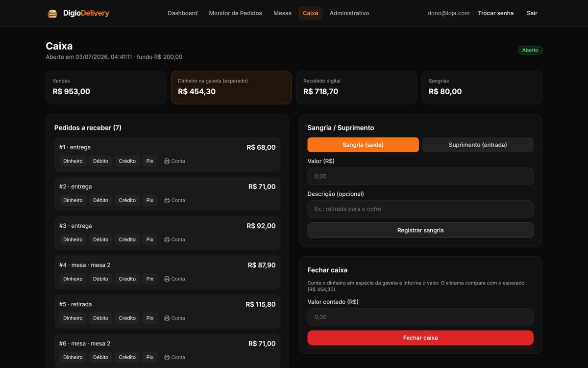
Task: Pay order #1 with Débito
Action: pos(100,161)
